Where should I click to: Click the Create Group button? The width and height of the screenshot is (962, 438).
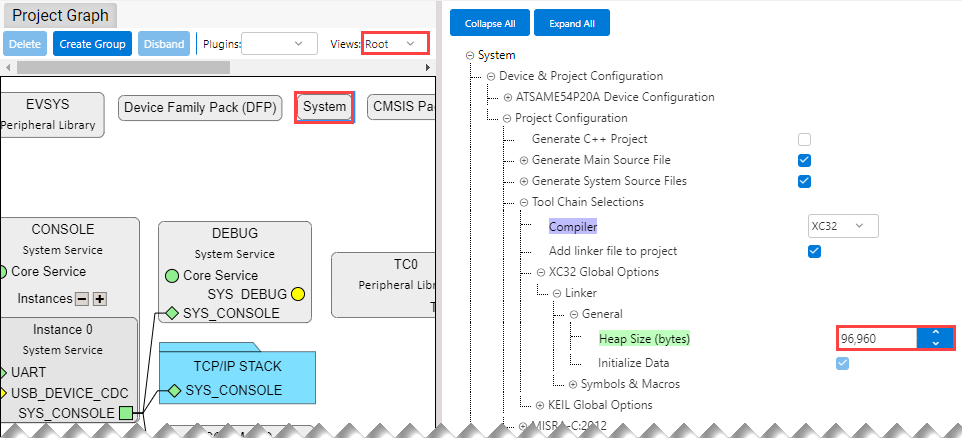92,44
